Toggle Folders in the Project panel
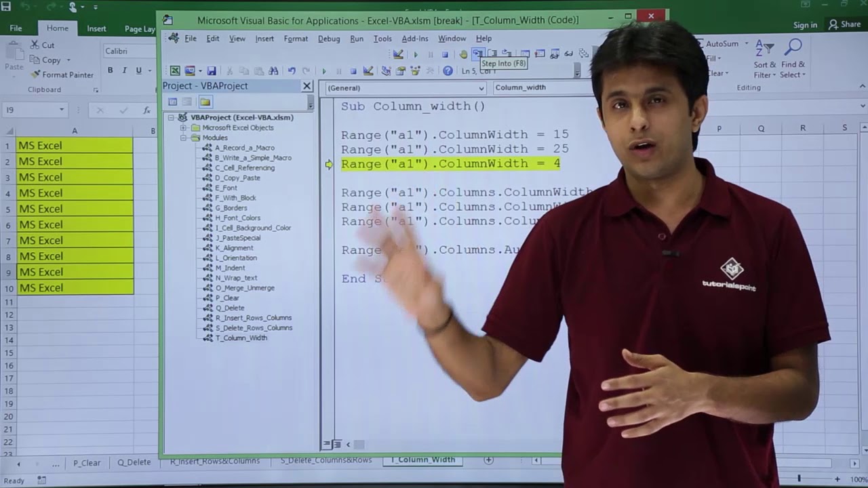 coord(205,102)
